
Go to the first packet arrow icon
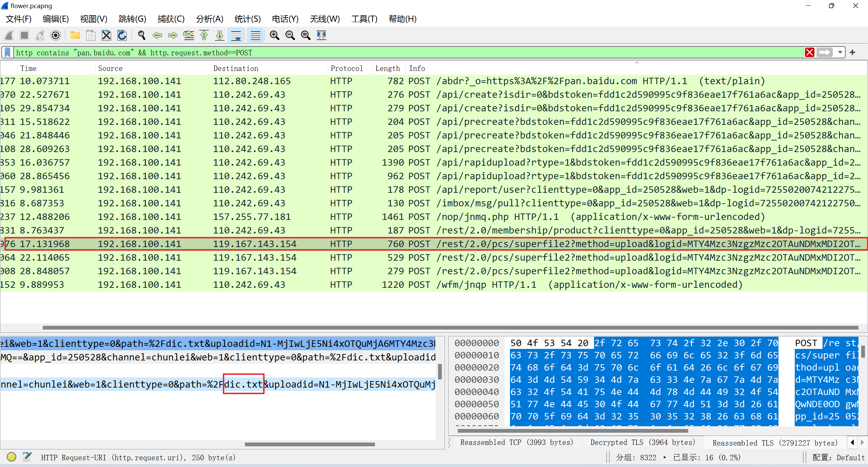(x=204, y=35)
